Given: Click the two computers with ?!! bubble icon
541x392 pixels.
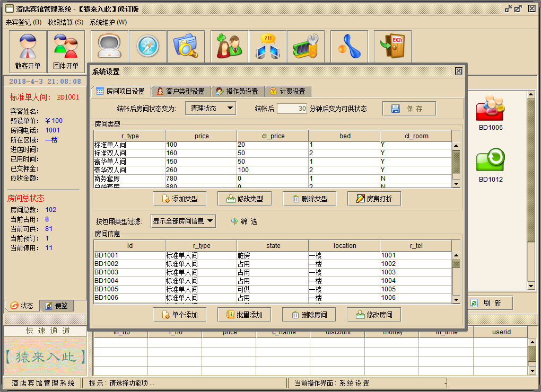Looking at the screenshot, I should [x=268, y=47].
